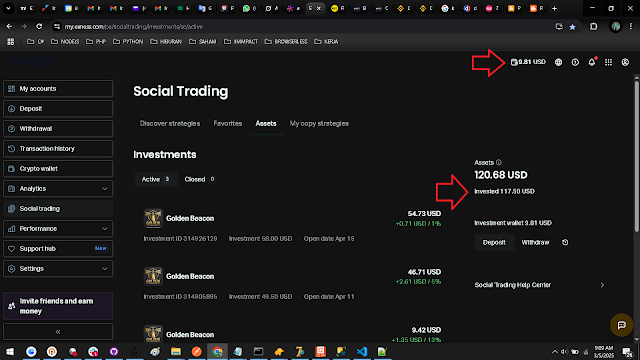The image size is (640, 360).
Task: Open File Explorer from taskbar
Action: (x=176, y=351)
